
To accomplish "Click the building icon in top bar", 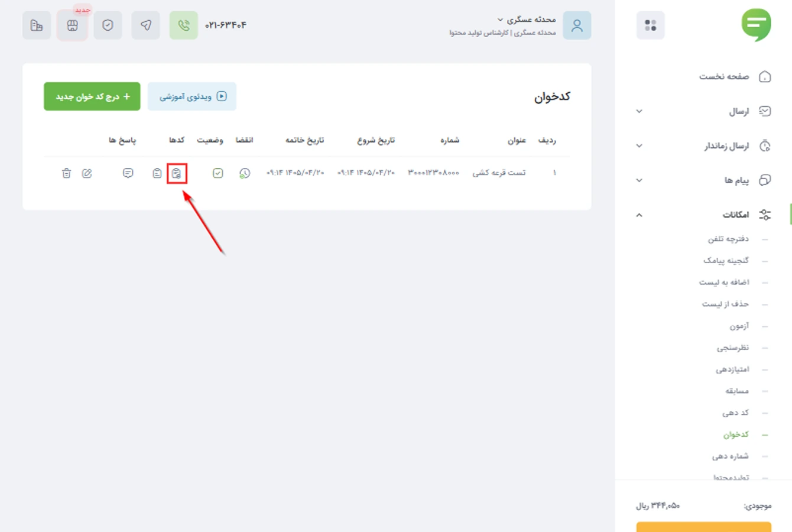I will click(37, 25).
